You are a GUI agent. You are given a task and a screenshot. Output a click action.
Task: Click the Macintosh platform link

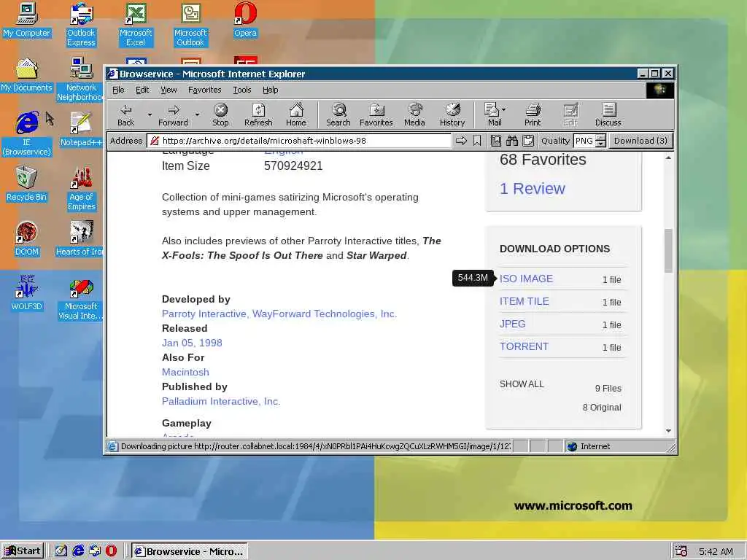pyautogui.click(x=185, y=372)
